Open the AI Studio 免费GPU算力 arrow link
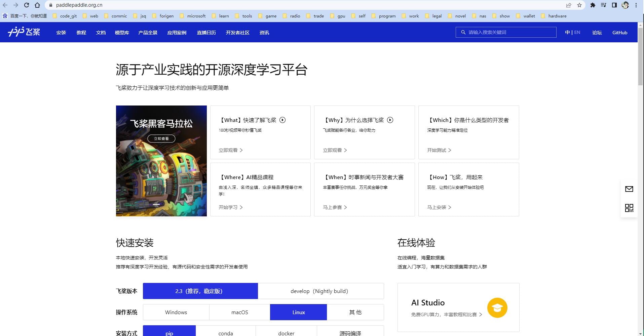Screen dimensions: 644x336 [x=447, y=314]
